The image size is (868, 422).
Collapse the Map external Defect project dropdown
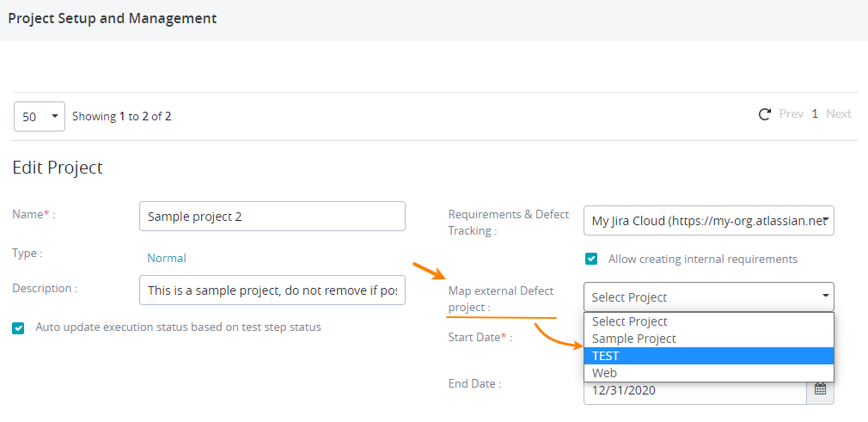click(708, 297)
